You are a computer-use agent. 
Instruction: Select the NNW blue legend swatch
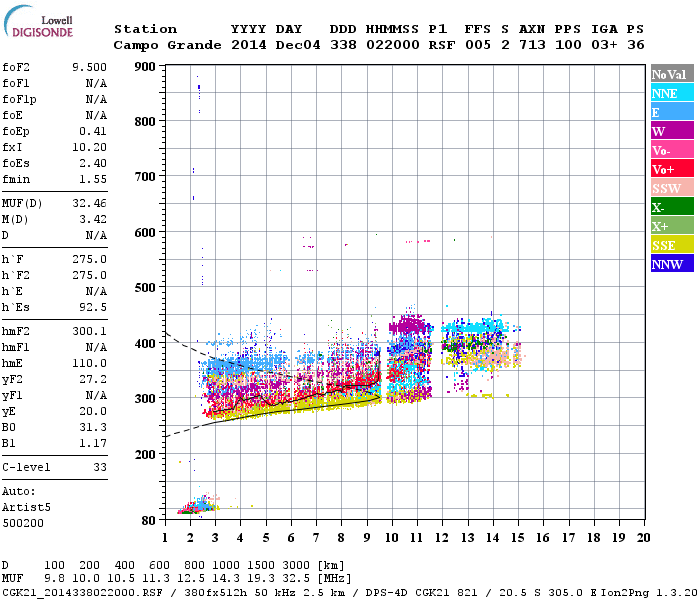tap(672, 264)
